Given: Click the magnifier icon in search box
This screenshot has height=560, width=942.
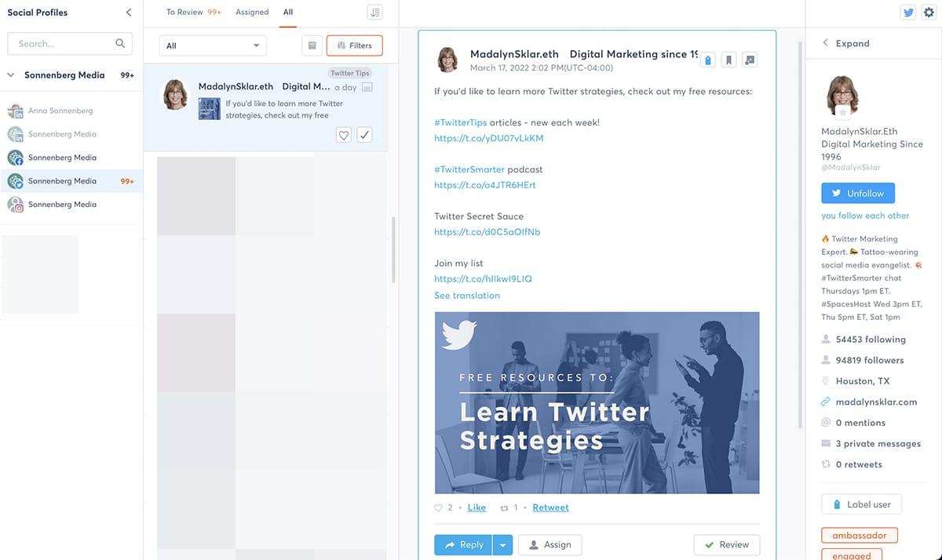Looking at the screenshot, I should point(120,44).
